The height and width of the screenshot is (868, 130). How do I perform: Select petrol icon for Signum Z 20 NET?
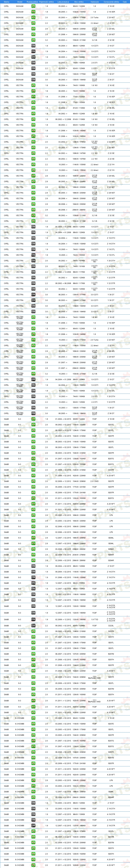(x=33, y=17)
